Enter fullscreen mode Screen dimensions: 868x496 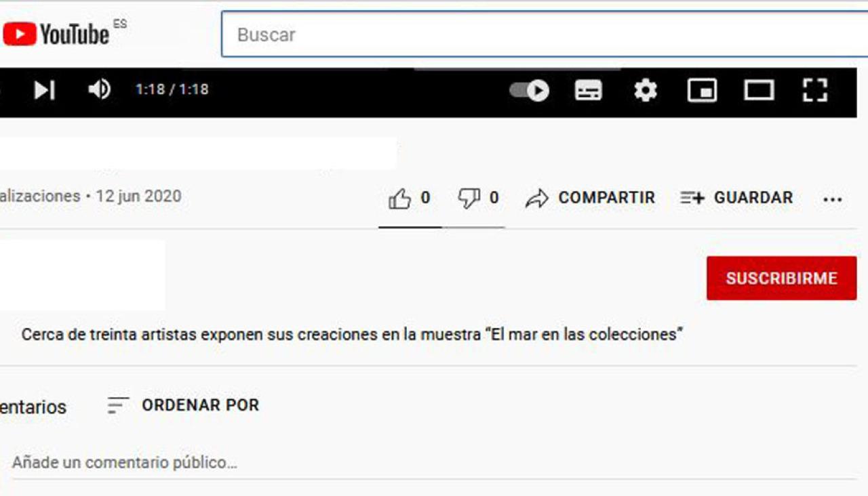(815, 90)
